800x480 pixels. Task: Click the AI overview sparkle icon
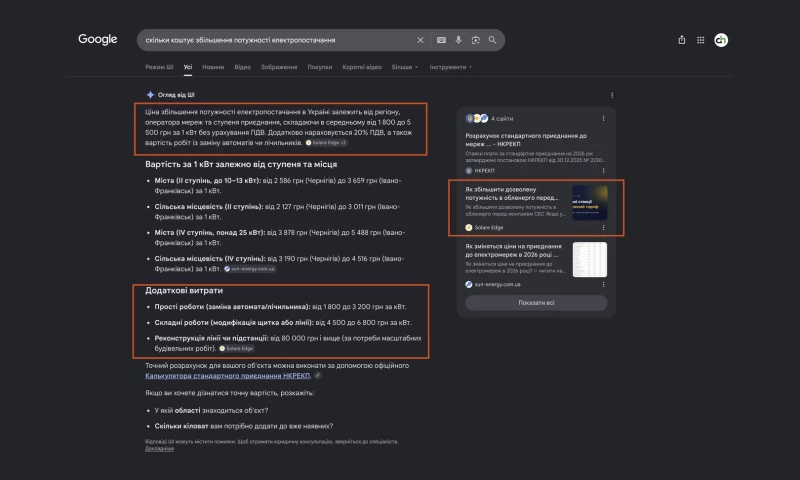(x=150, y=95)
